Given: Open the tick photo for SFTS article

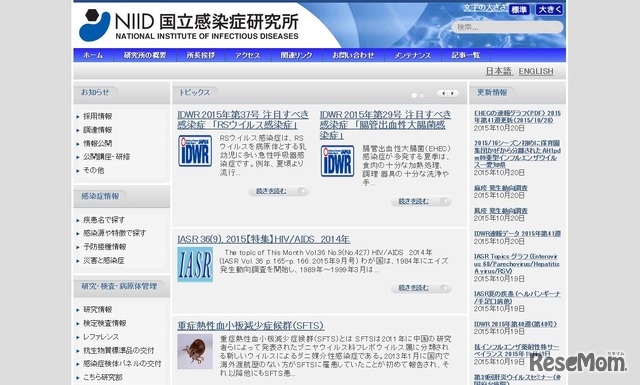Looking at the screenshot, I should (195, 352).
